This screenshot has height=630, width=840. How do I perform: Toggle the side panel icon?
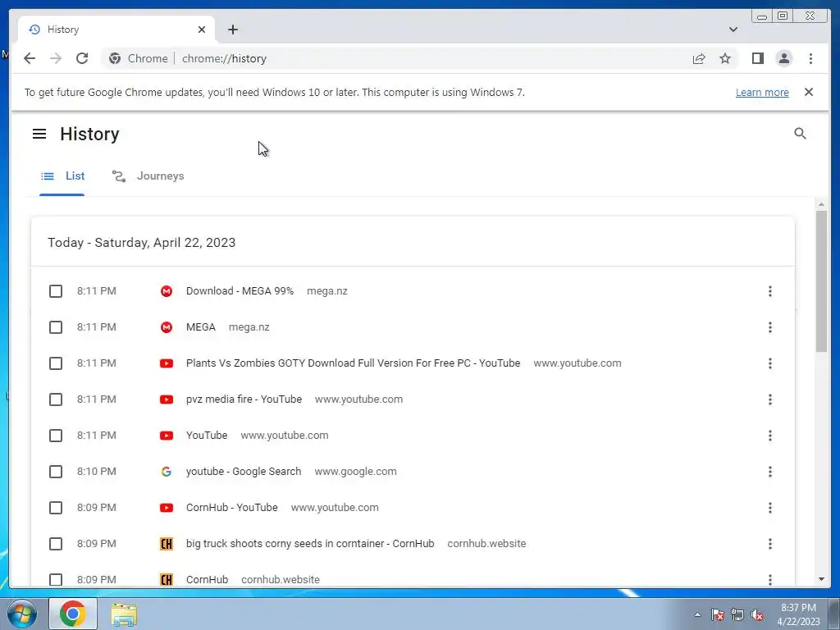(x=757, y=58)
